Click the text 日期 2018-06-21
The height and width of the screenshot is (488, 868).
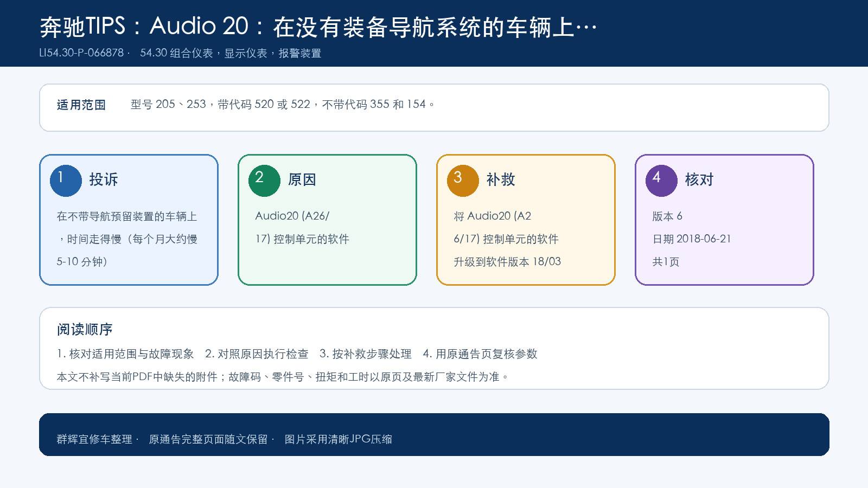(x=692, y=239)
